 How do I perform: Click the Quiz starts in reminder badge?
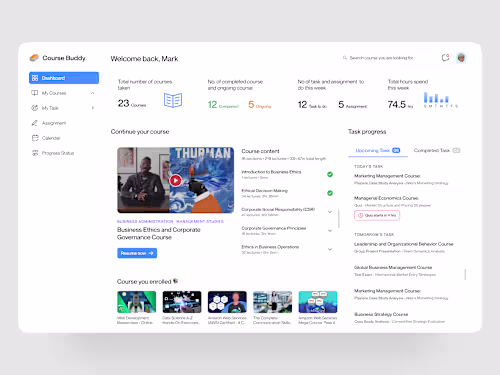[377, 215]
